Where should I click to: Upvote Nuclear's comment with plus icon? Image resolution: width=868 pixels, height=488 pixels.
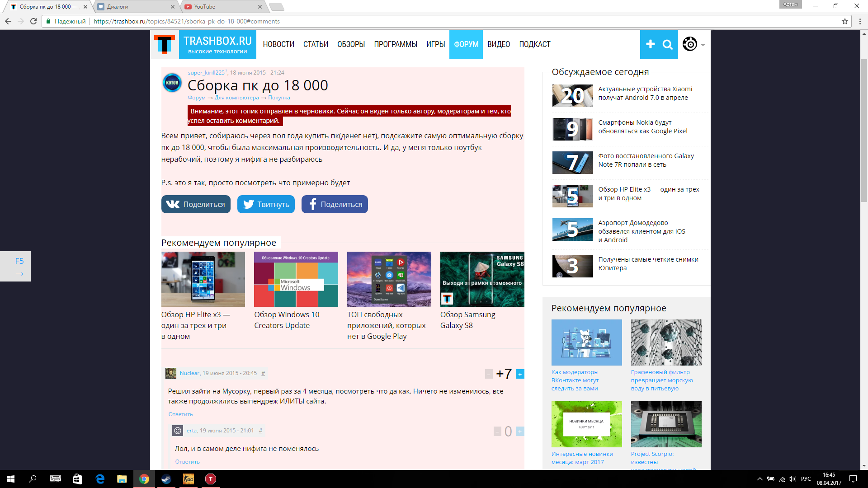[x=520, y=374]
